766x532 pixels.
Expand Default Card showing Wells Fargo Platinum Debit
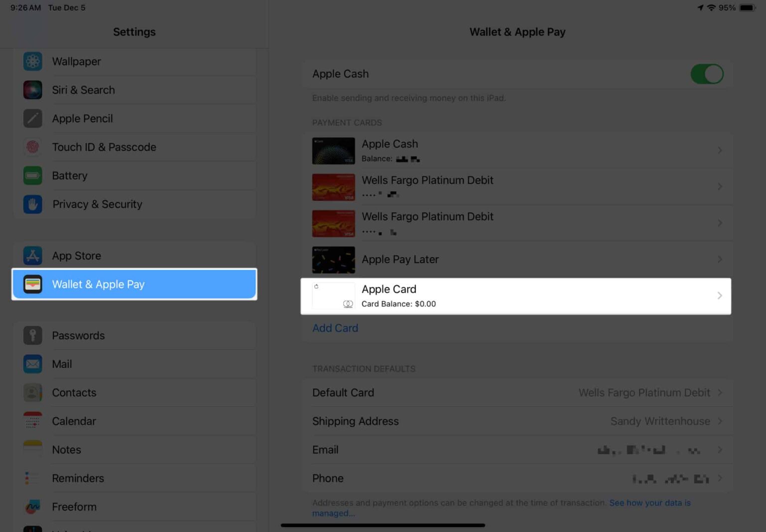coord(720,392)
